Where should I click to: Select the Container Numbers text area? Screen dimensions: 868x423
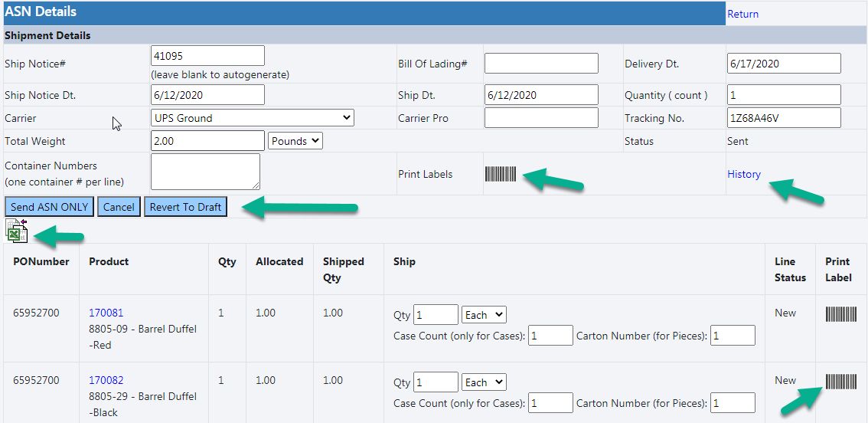[x=205, y=171]
